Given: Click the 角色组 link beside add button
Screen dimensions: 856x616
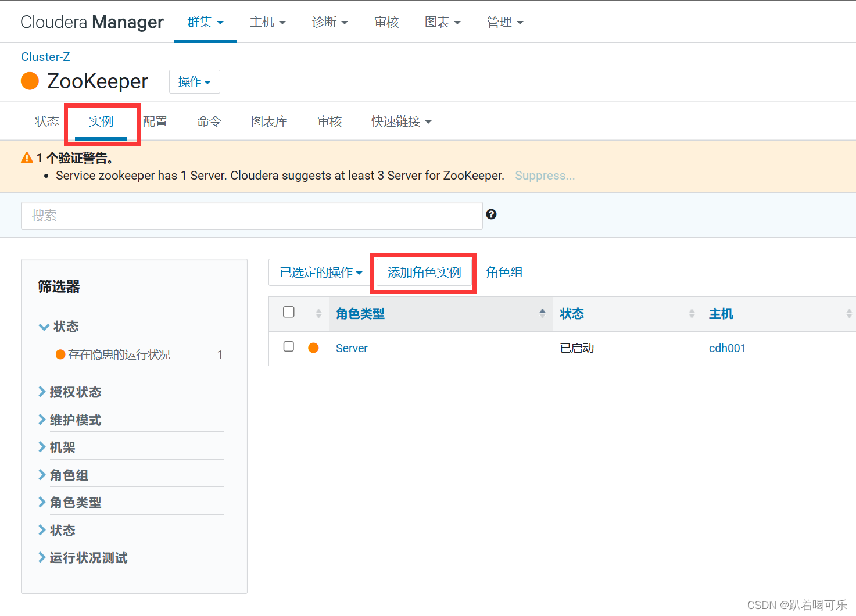Looking at the screenshot, I should [504, 273].
